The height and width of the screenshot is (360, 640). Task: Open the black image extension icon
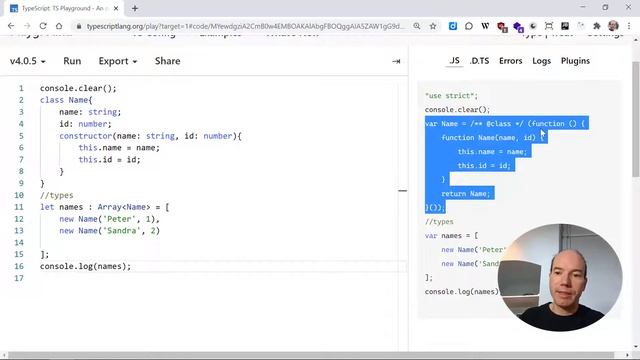(x=565, y=26)
